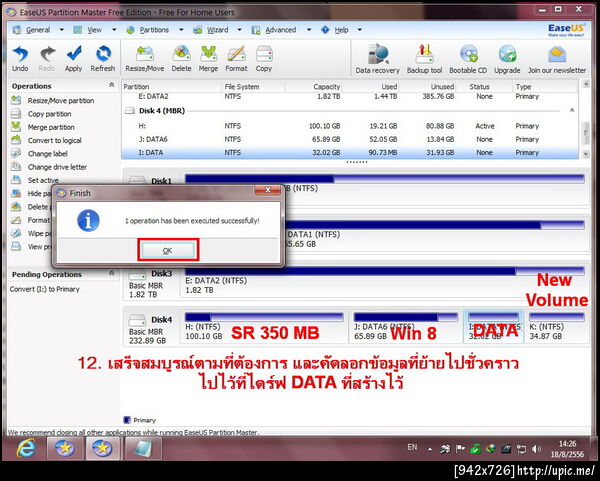Viewport: 600px width, 481px height.
Task: Click Resize/Move partition in Operations
Action: click(61, 101)
